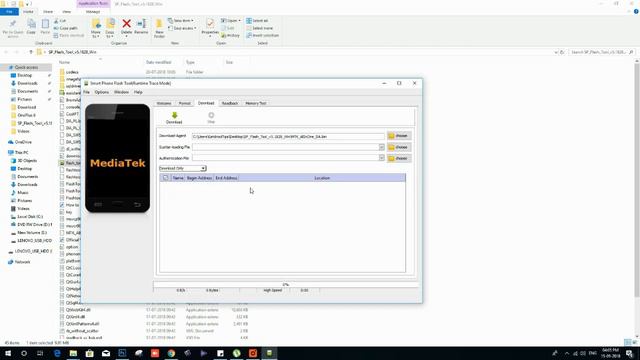Viewport: 640px width, 360px height.
Task: Click Copy path in Explorer ribbon
Action: (x=65, y=28)
